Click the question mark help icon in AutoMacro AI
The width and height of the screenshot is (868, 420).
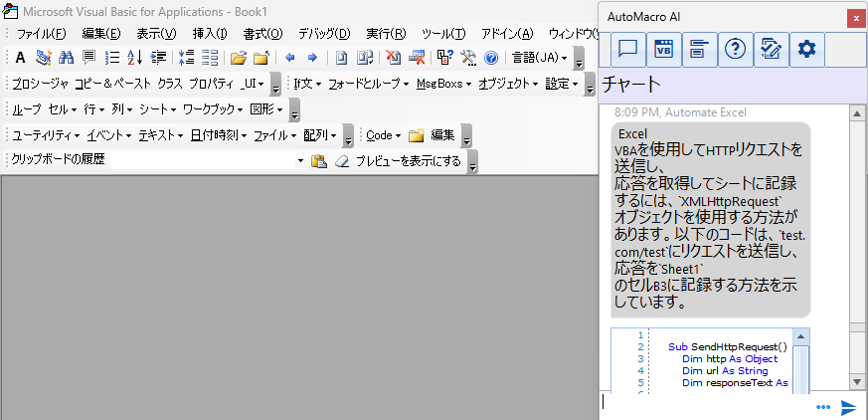pyautogui.click(x=735, y=50)
